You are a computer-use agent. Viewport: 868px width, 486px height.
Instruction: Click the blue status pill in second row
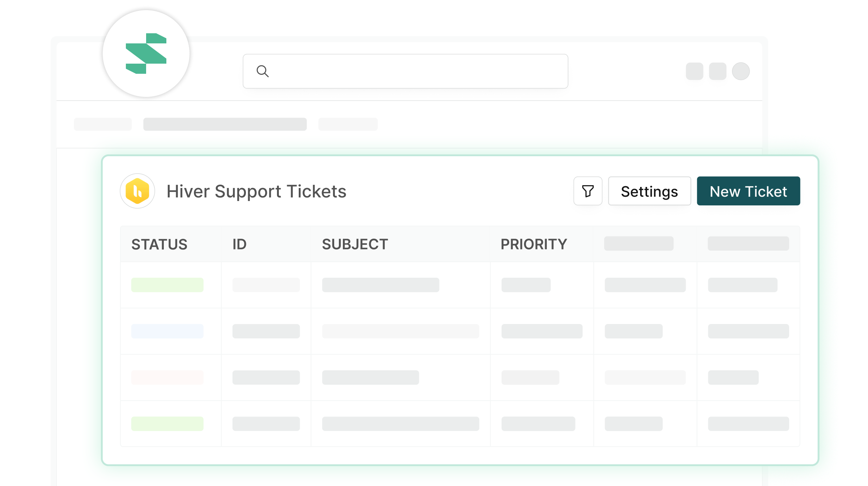tap(167, 331)
